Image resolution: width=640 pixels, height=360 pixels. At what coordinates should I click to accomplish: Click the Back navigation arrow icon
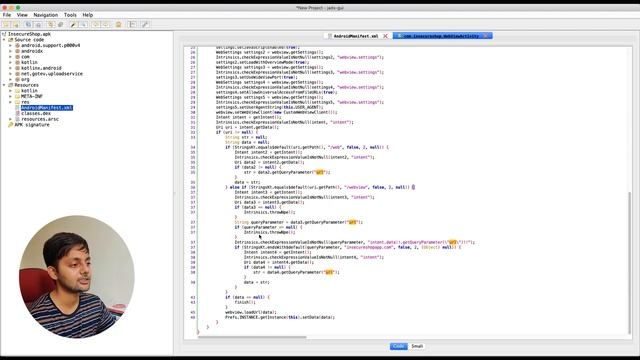point(96,24)
